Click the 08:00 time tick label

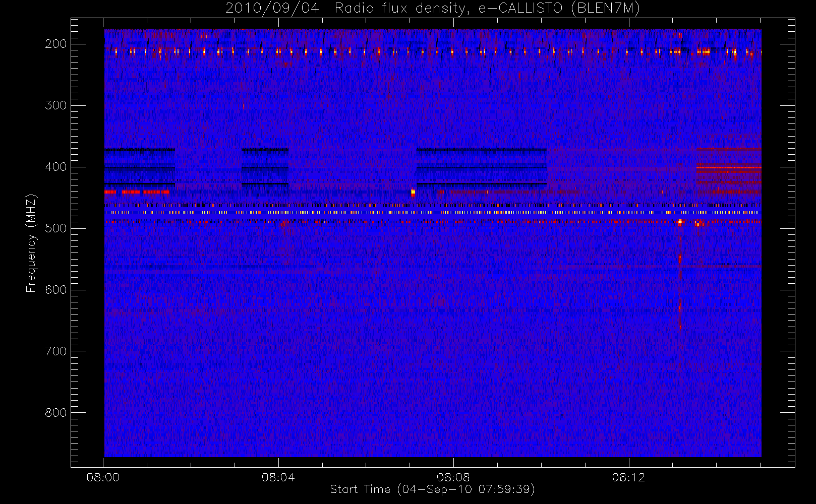(x=103, y=477)
